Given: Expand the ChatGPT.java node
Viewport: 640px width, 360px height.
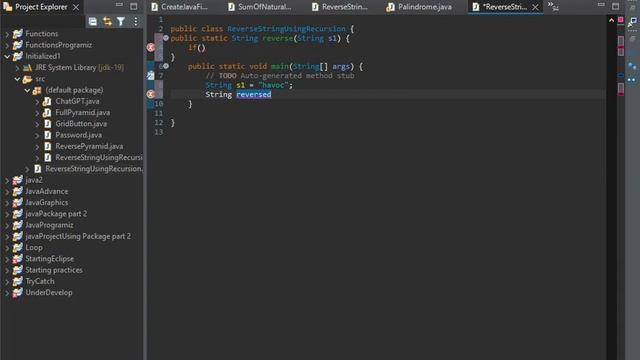Looking at the screenshot, I should 37,102.
